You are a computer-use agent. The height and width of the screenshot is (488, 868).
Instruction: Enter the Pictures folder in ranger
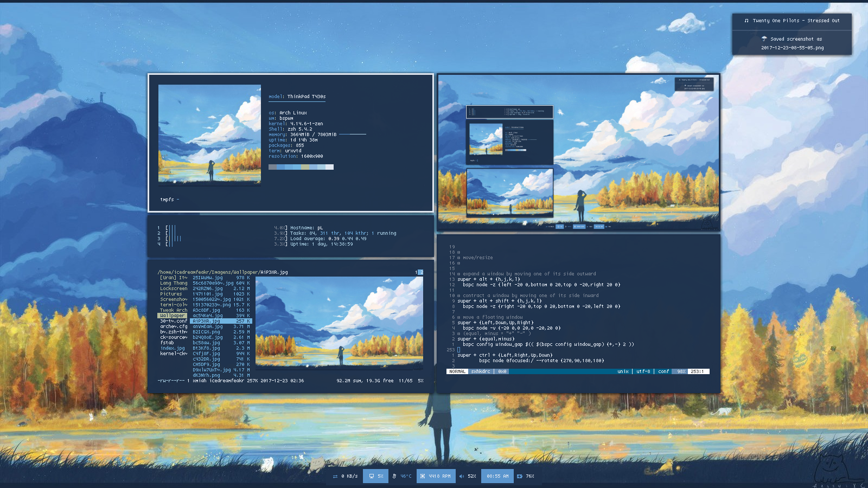171,294
